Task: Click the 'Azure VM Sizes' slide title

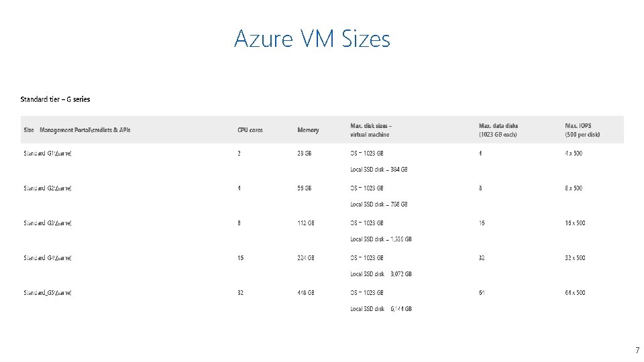Action: point(312,40)
